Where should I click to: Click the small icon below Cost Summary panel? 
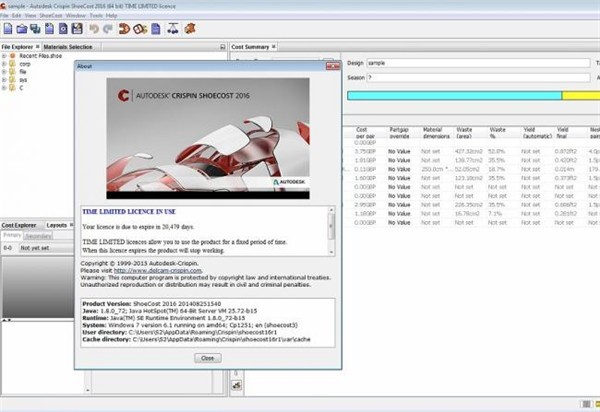[x=237, y=385]
